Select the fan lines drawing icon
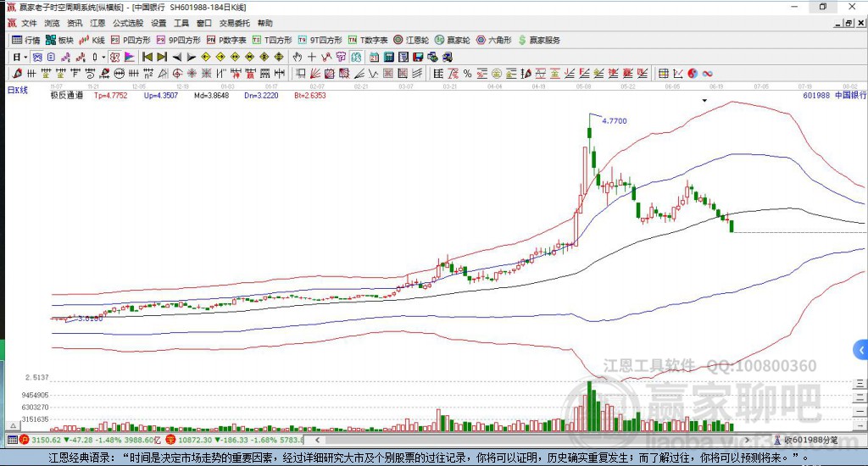This screenshot has height=466, width=868. tap(315, 73)
